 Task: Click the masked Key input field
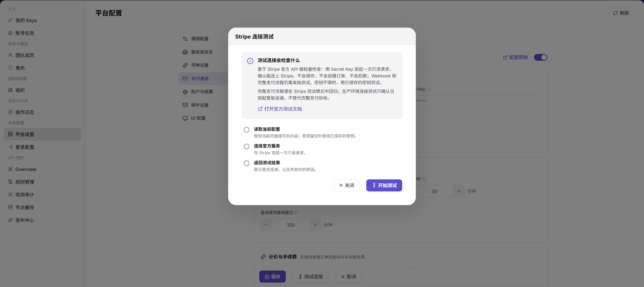pos(479,101)
